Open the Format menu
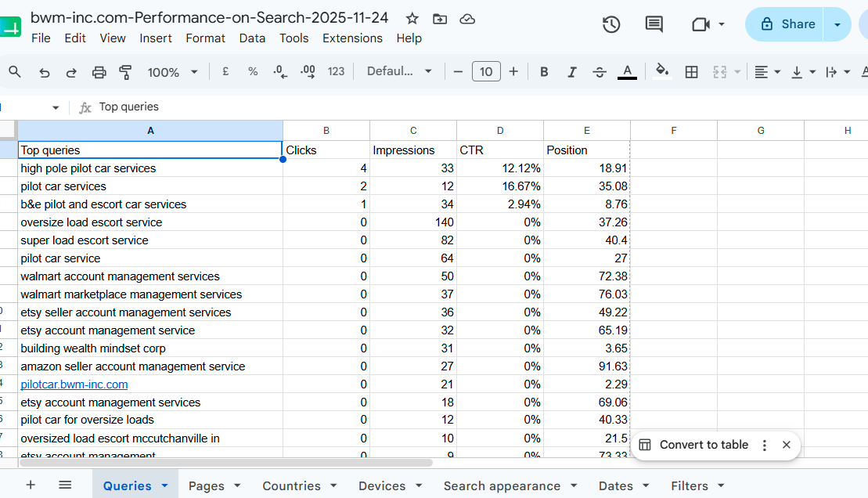868x498 pixels. [x=205, y=38]
